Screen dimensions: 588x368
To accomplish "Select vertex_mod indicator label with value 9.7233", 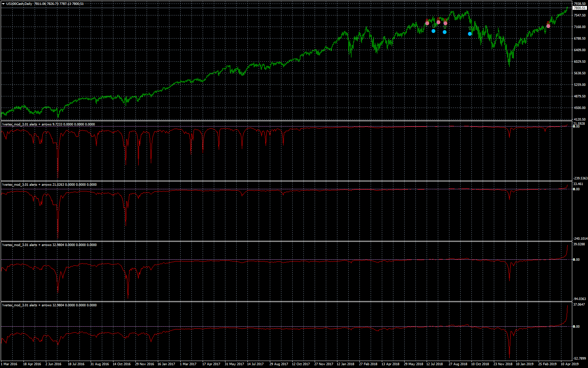I will pyautogui.click(x=49, y=124).
